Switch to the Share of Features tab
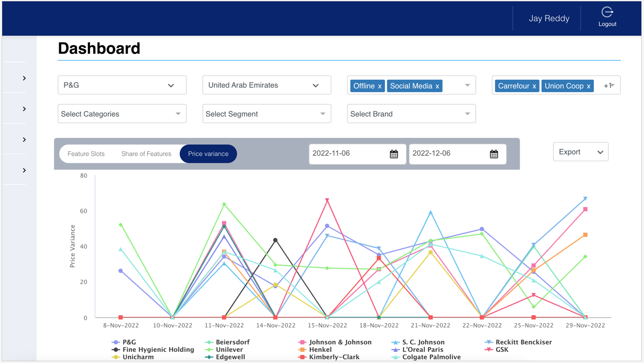Screen dimensions: 644x363 146,154
